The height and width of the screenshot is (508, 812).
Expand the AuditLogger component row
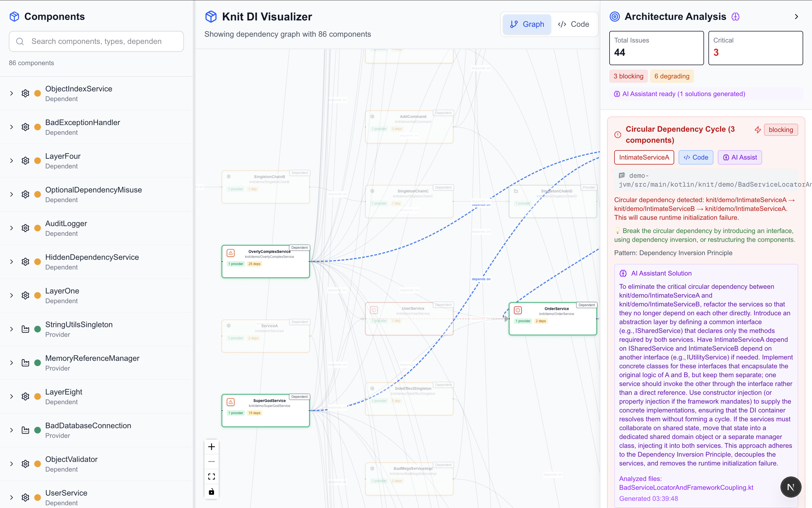(x=12, y=228)
